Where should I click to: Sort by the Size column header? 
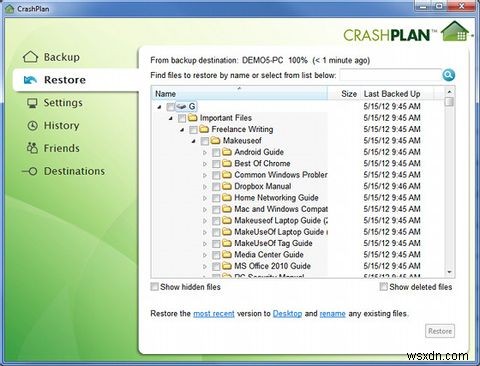344,93
